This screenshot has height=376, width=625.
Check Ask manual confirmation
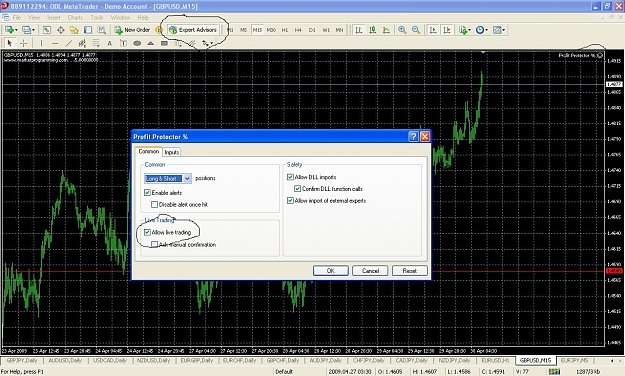(x=154, y=244)
